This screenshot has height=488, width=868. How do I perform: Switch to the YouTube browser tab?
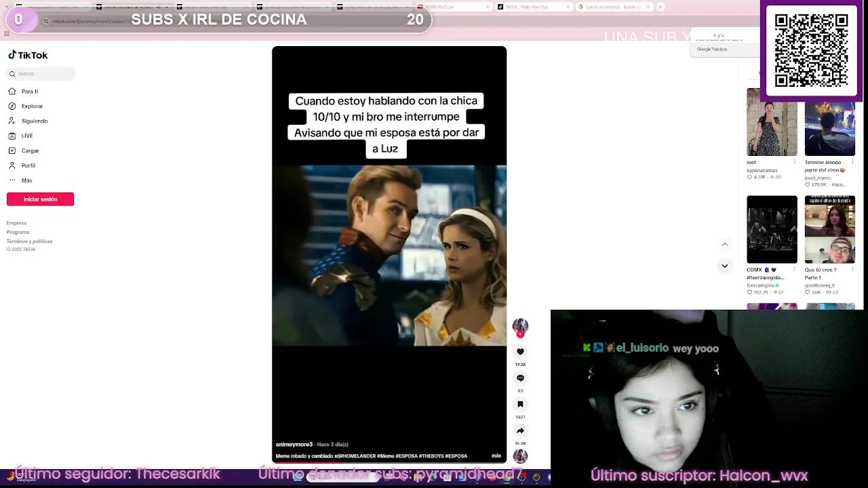pos(454,7)
